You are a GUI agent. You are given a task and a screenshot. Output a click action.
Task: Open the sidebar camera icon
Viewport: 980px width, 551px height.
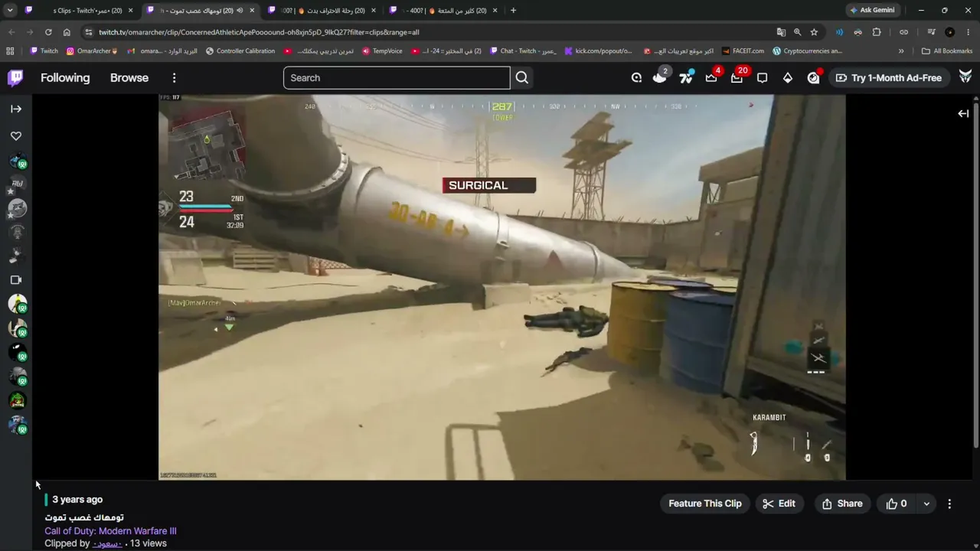click(x=16, y=280)
